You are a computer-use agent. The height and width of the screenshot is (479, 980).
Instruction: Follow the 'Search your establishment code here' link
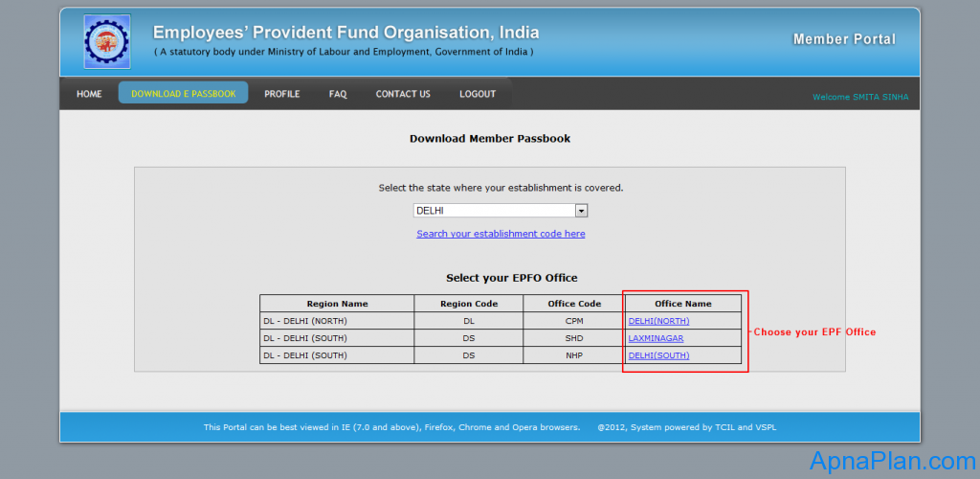tap(501, 234)
